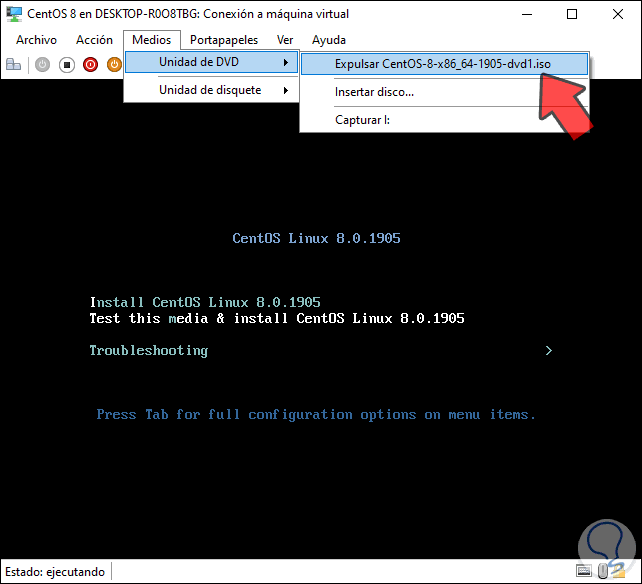This screenshot has height=584, width=642.
Task: Click the grey Start power icon
Action: [x=42, y=65]
